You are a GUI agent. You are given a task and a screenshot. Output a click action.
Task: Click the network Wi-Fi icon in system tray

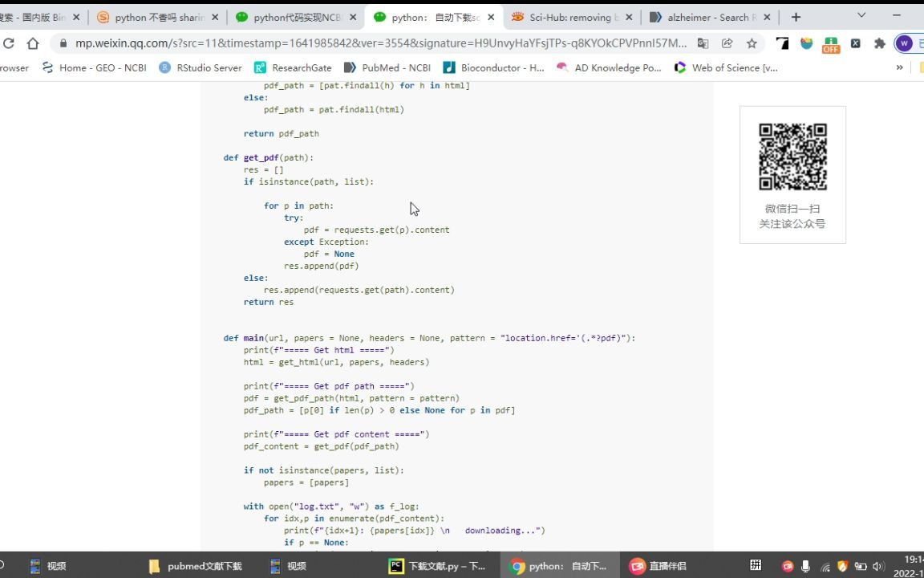click(x=825, y=567)
